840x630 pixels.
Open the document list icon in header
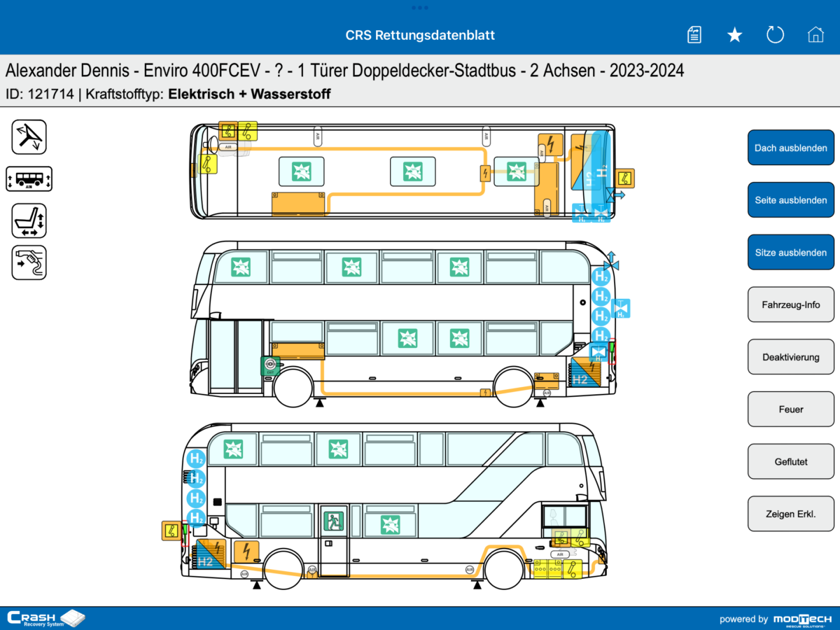click(694, 35)
